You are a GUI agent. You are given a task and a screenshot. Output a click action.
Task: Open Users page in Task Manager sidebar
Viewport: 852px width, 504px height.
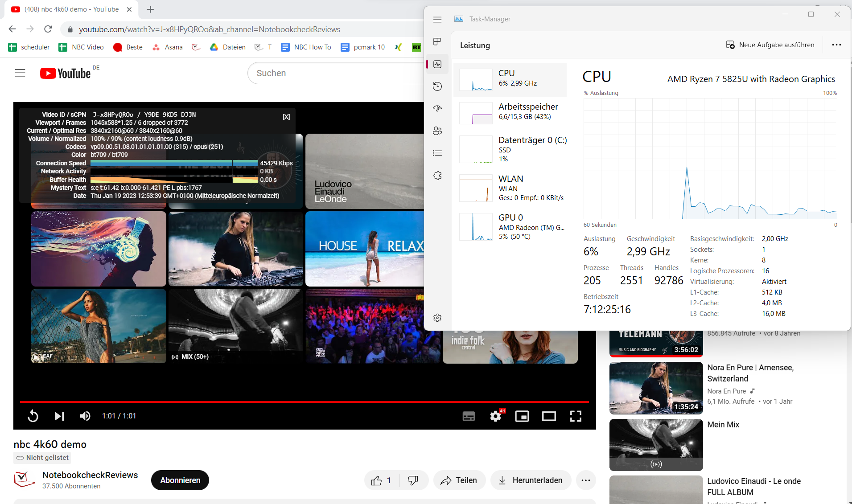point(437,131)
